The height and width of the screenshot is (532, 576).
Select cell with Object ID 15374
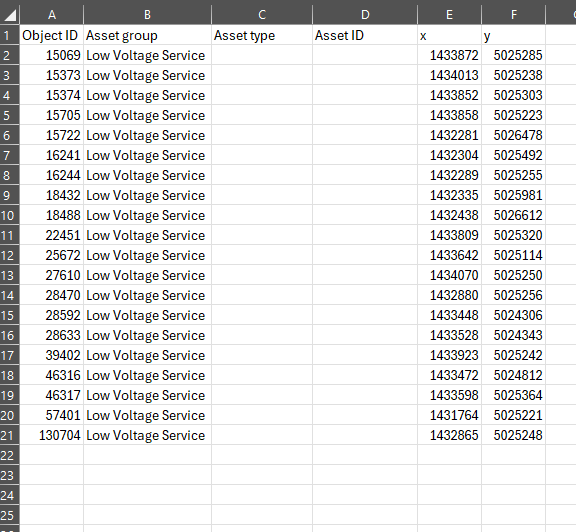[x=51, y=95]
